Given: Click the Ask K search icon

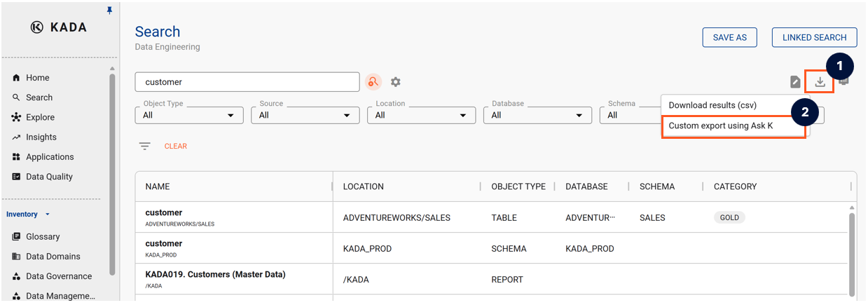Looking at the screenshot, I should (373, 82).
